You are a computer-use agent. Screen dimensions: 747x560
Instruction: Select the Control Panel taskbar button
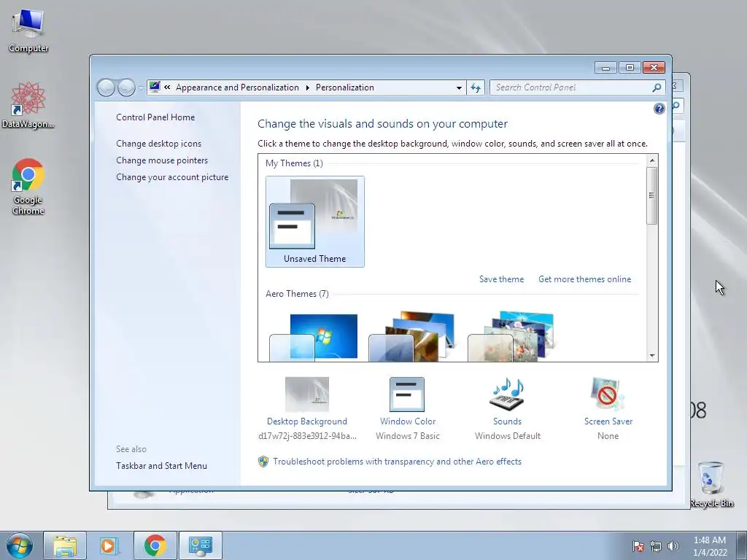click(x=200, y=545)
